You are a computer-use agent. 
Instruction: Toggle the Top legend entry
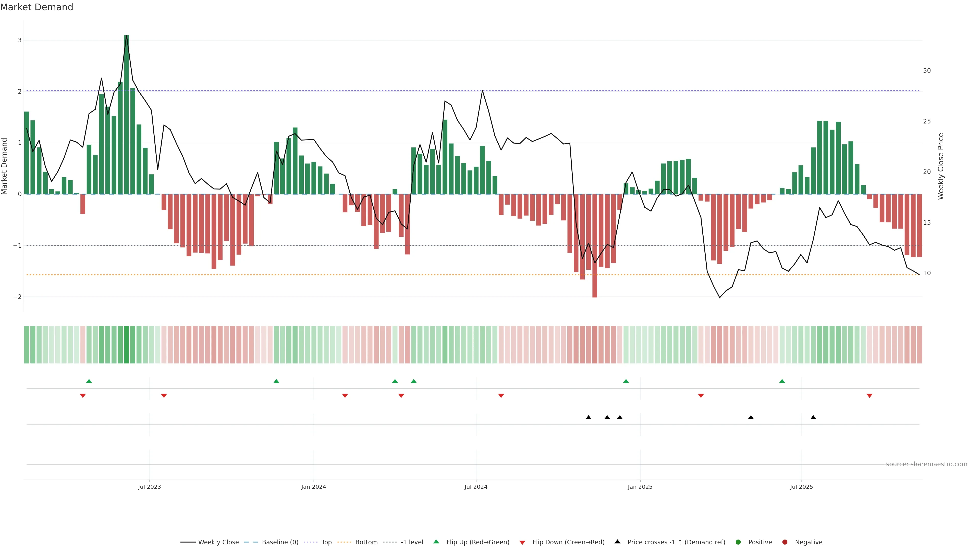pos(326,542)
